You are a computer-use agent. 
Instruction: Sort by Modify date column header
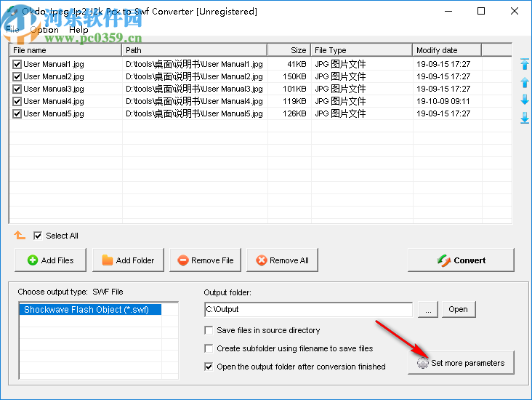447,50
